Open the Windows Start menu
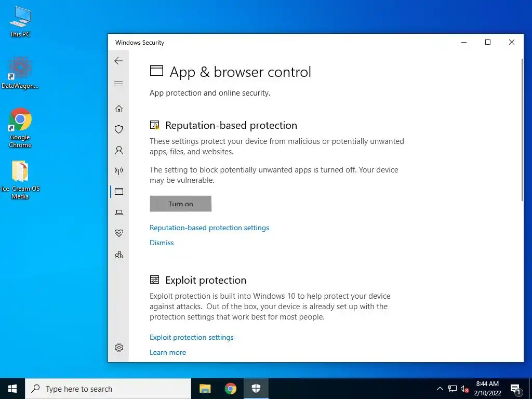This screenshot has width=532, height=399. pos(12,389)
